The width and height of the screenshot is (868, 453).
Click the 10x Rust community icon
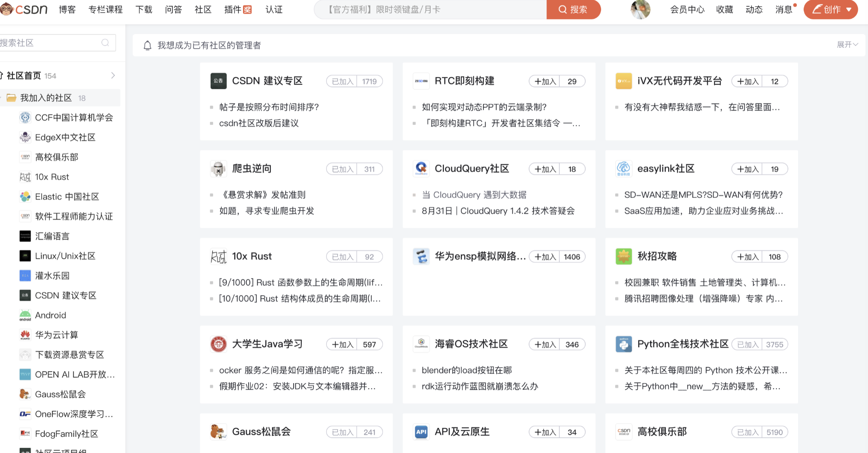(x=219, y=256)
